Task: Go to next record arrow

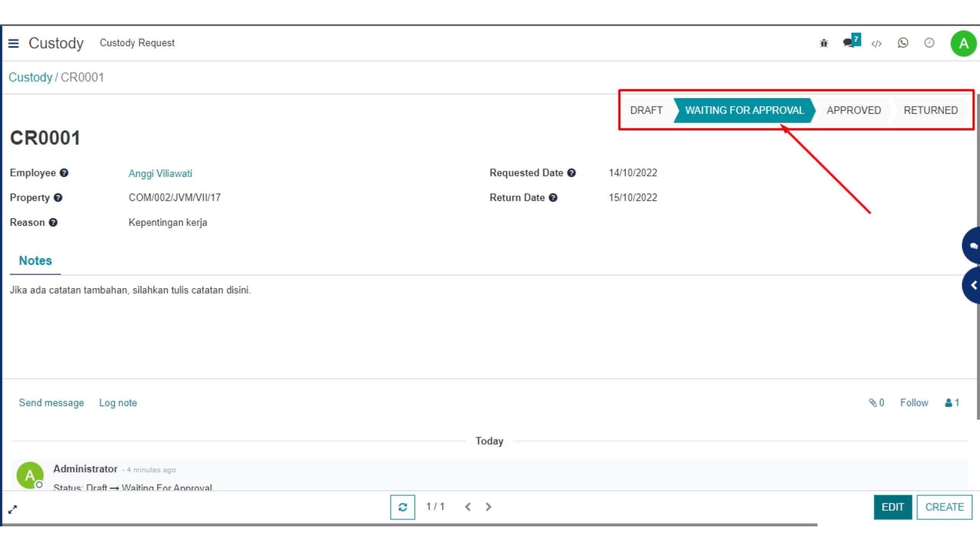Action: tap(488, 507)
